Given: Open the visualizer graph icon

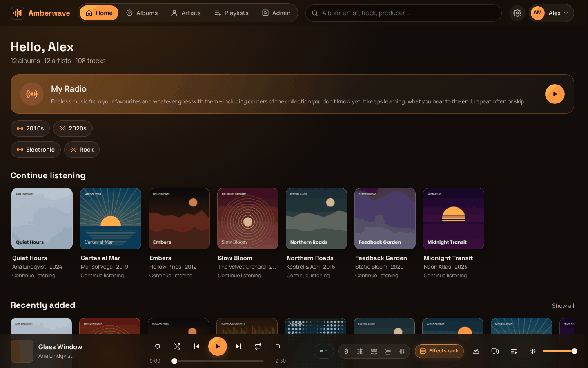Looking at the screenshot, I should [476, 351].
